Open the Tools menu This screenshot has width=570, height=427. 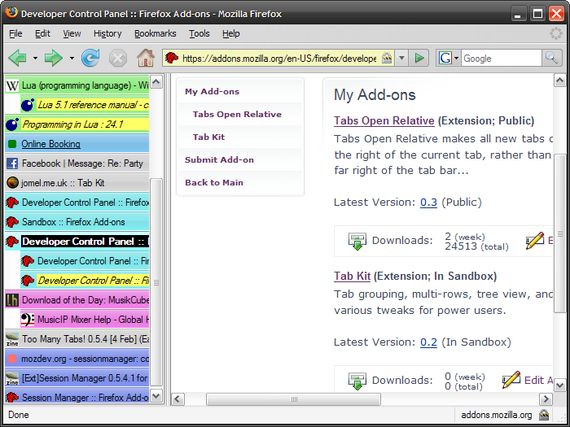point(199,34)
